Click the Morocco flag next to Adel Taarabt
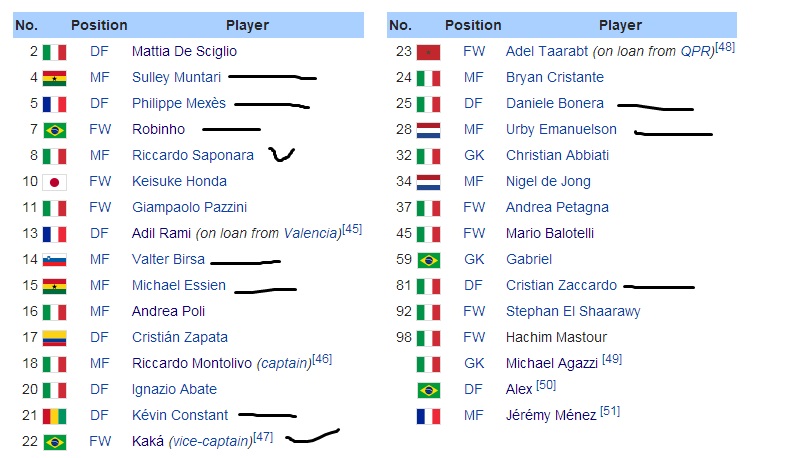This screenshot has height=458, width=801. [x=428, y=52]
